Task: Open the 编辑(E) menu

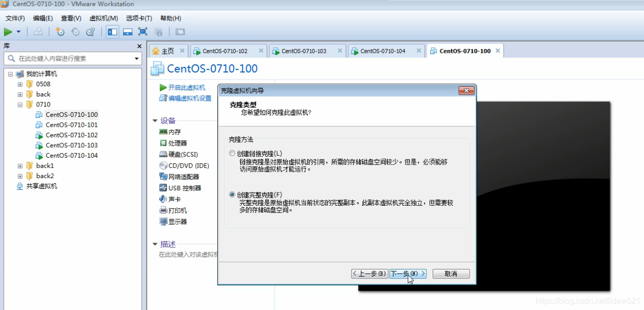Action: pos(43,18)
